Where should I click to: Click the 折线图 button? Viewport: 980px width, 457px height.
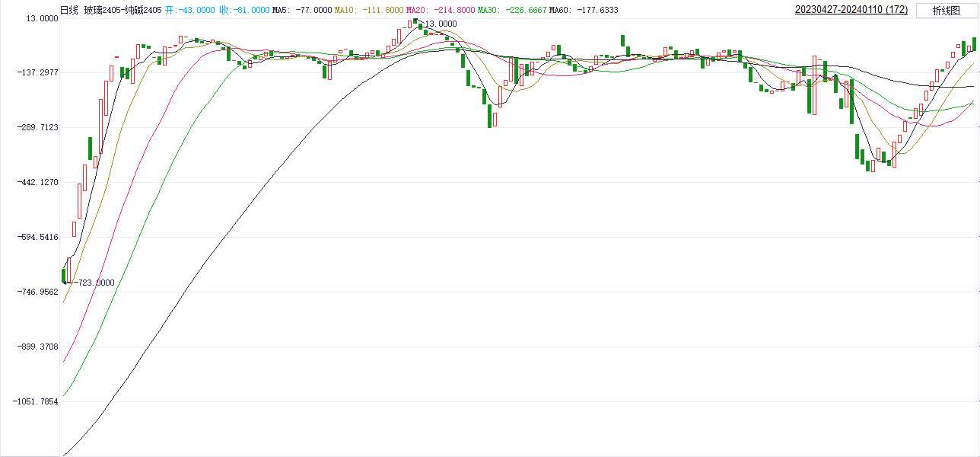coord(947,11)
